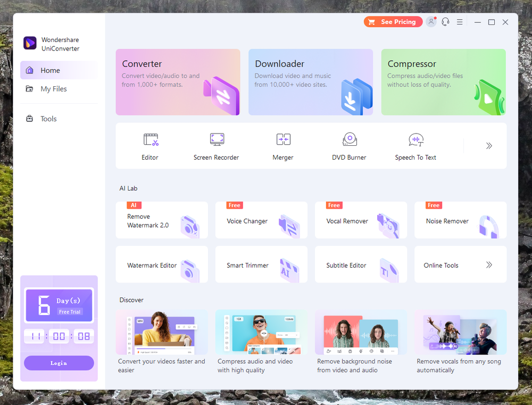
Task: Click the Smart Trimmer label text
Action: point(247,265)
